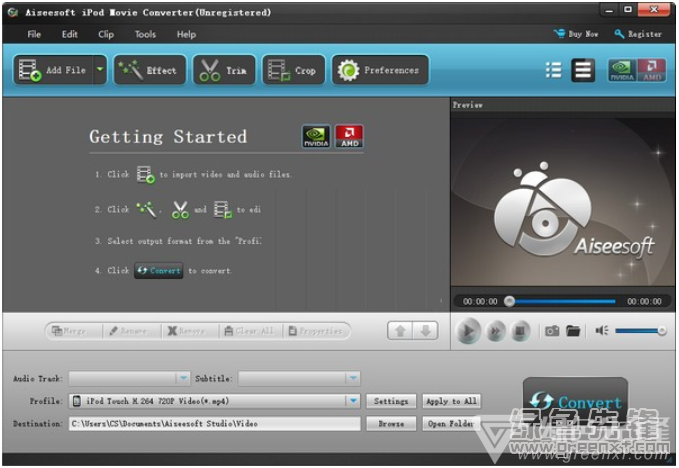
Task: Open the File menu
Action: coord(34,34)
